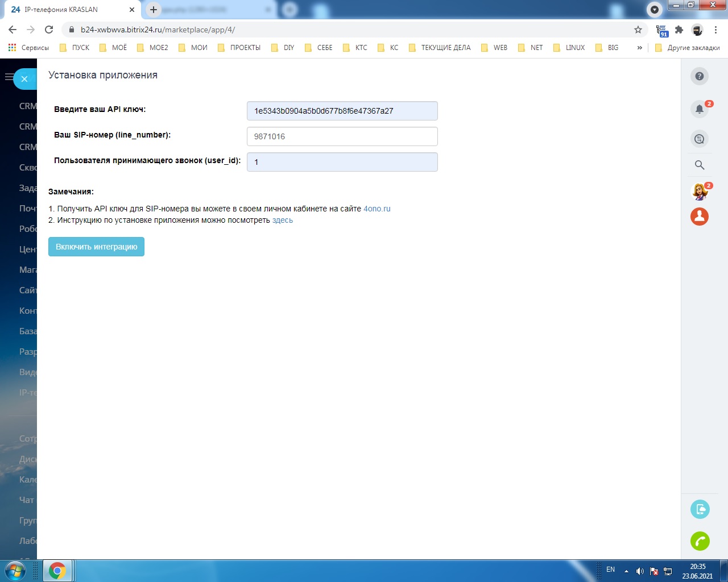Screen dimensions: 728x582
Task: Open Сервисы apps shortcut
Action: point(28,48)
